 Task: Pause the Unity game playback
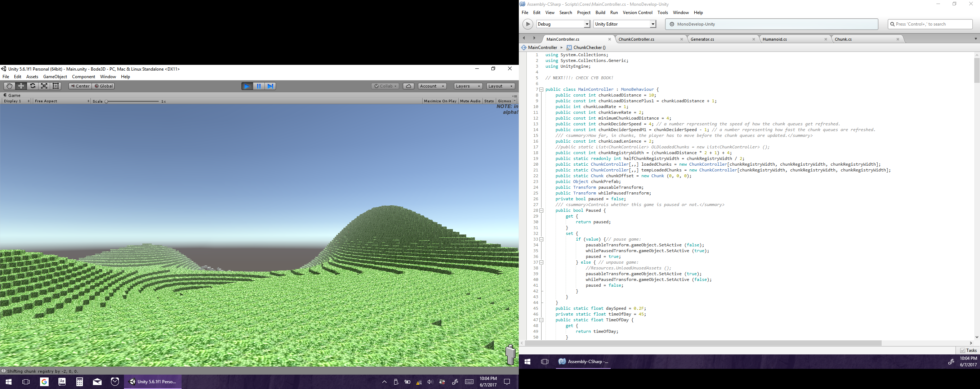click(x=259, y=86)
